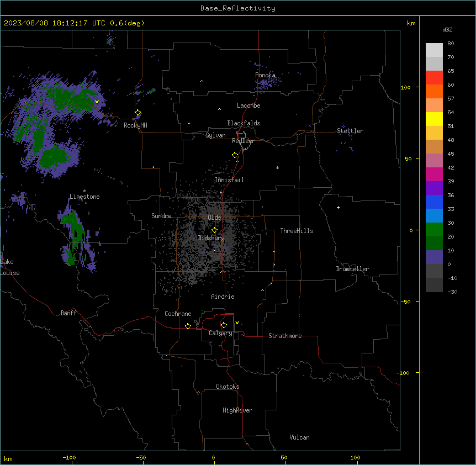Select the ThreeHills label
476x465 pixels.
click(297, 231)
